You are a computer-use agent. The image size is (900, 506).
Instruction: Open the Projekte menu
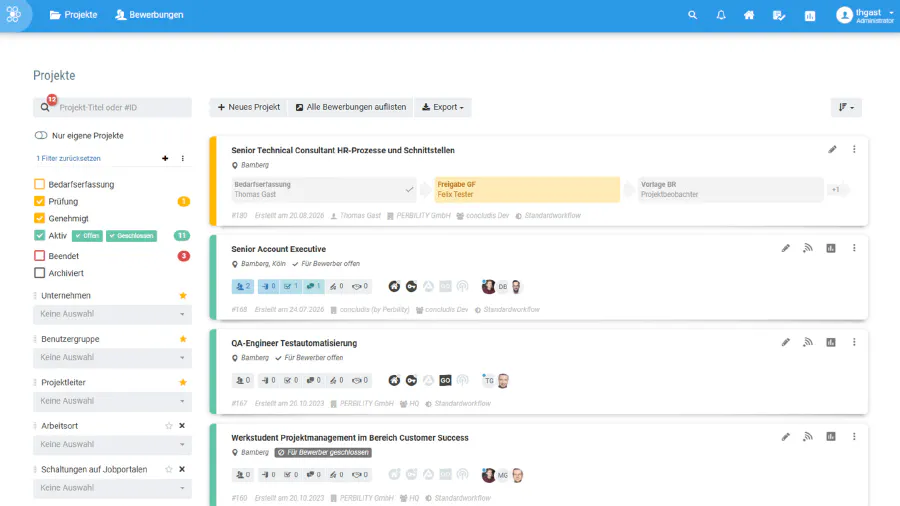pos(73,15)
